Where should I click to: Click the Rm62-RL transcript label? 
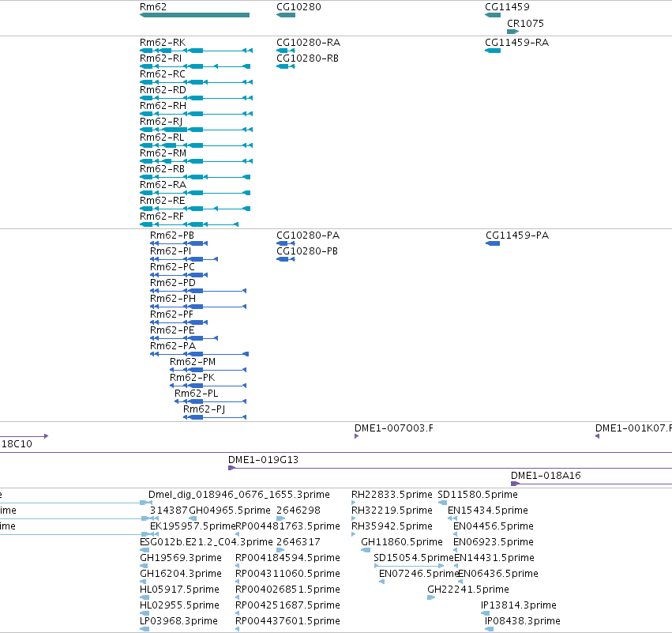coord(162,138)
